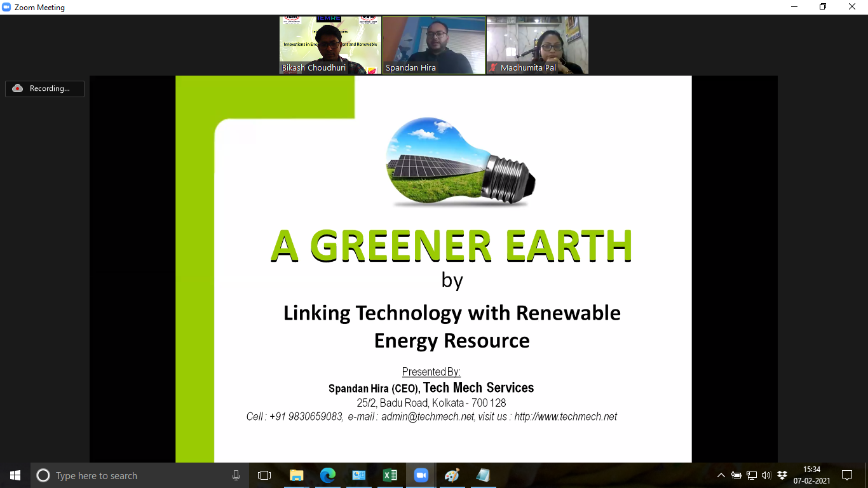
Task: Open the Windows Start menu
Action: (x=15, y=475)
